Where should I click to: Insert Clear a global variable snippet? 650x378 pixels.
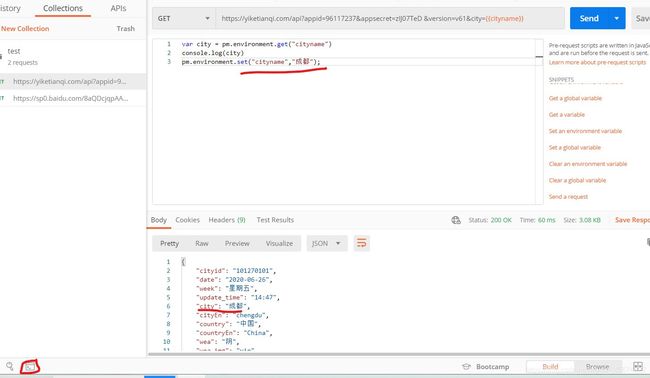pyautogui.click(x=577, y=180)
